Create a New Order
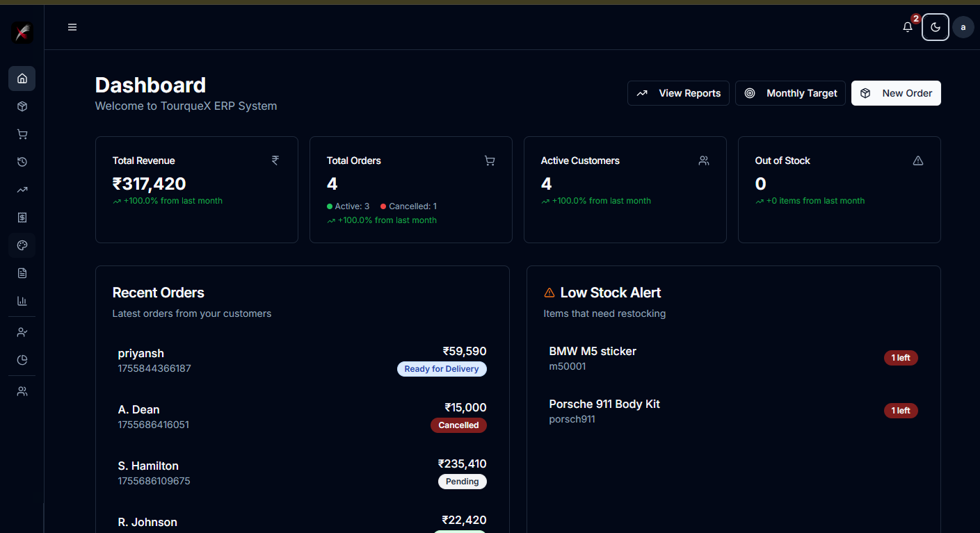Viewport: 980px width, 533px height. [896, 93]
